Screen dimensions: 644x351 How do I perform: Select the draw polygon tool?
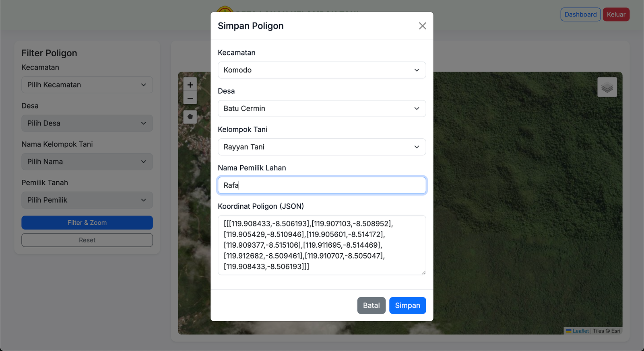190,117
